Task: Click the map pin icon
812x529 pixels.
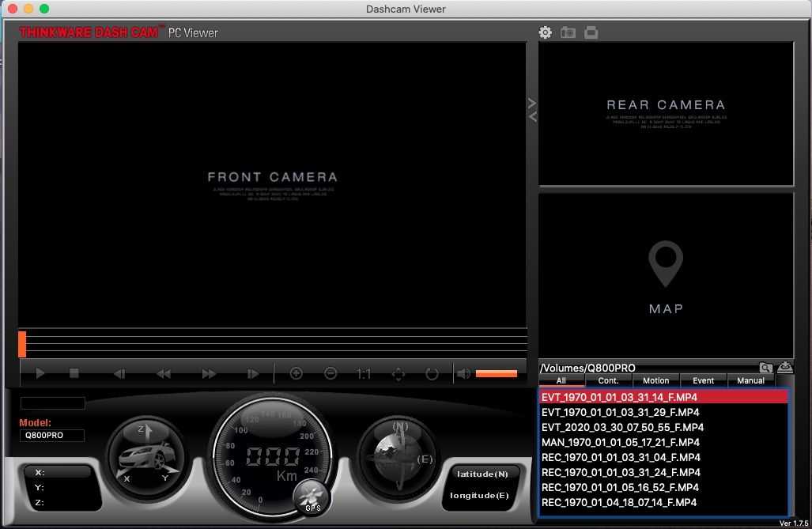Action: click(x=666, y=264)
